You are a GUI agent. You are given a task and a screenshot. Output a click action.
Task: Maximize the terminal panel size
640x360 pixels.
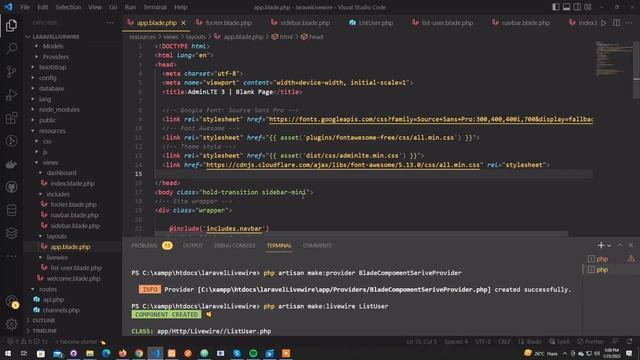coord(620,245)
